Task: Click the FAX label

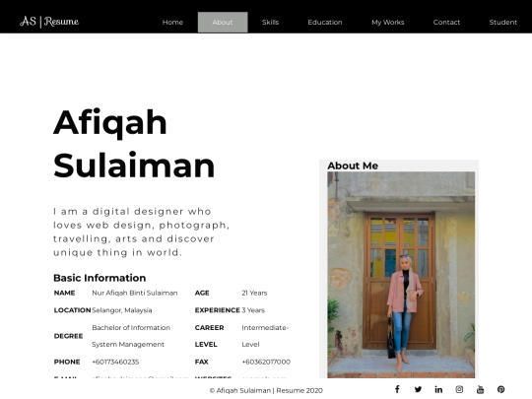Action: 202,362
